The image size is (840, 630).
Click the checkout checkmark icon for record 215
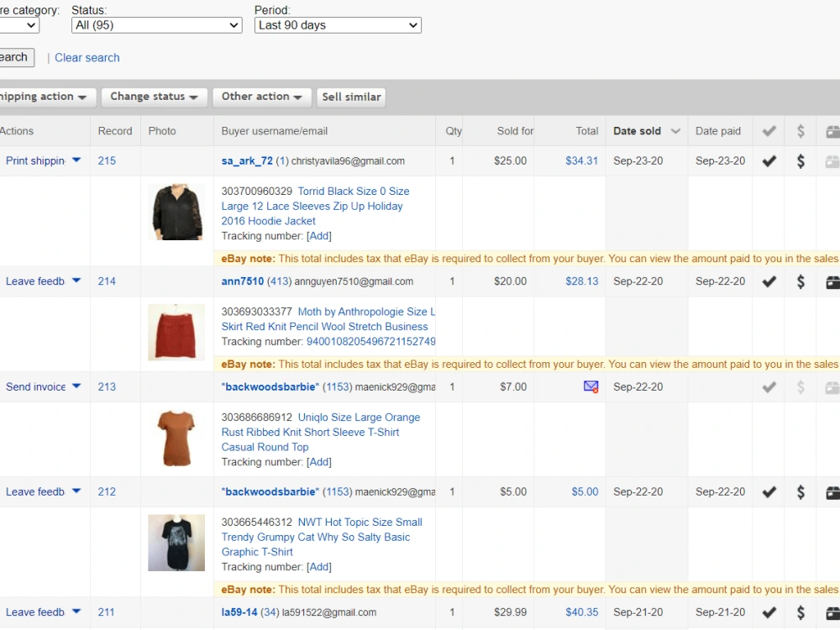(769, 160)
